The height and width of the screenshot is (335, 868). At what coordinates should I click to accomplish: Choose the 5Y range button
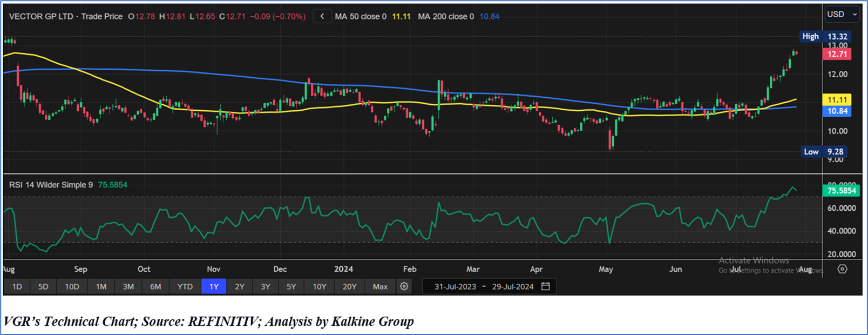(x=291, y=286)
